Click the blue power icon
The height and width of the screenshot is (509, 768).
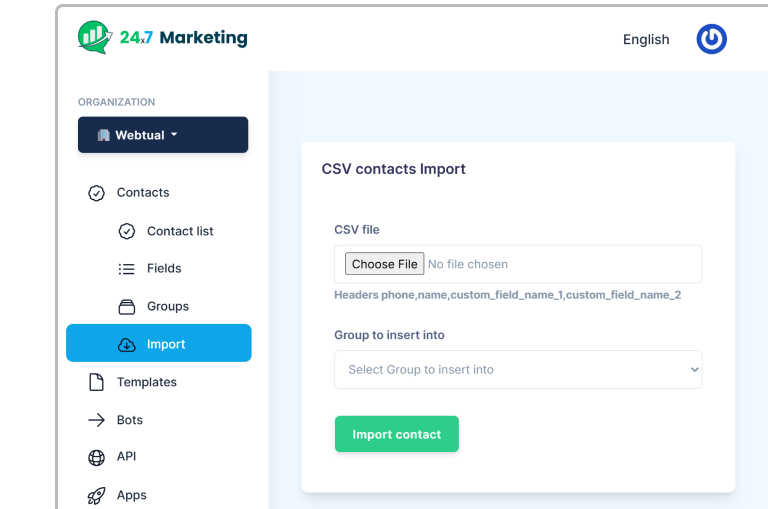tap(711, 39)
